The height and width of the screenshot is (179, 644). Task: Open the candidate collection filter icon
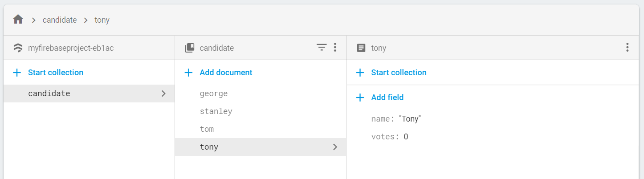click(x=322, y=48)
